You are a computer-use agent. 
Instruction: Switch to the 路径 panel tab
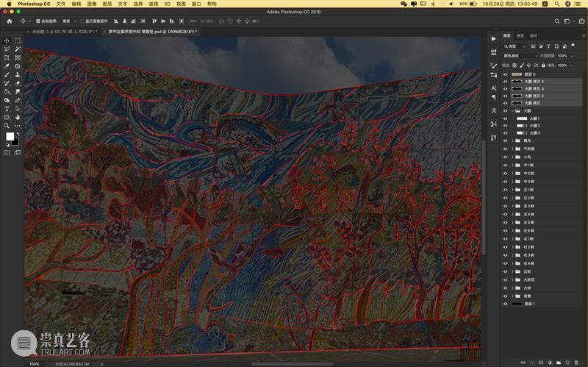[534, 35]
